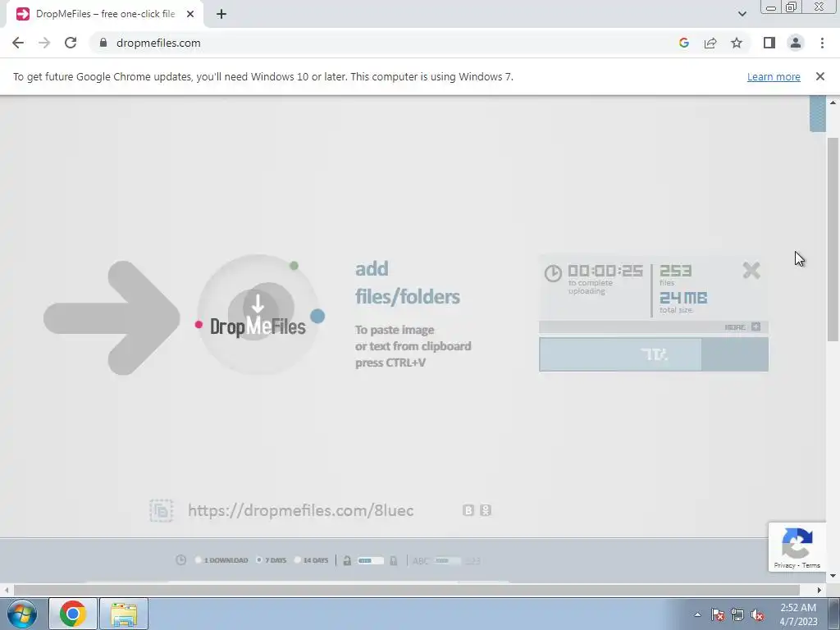Image resolution: width=840 pixels, height=630 pixels.
Task: Click the closed padlock icon
Action: pyautogui.click(x=394, y=561)
